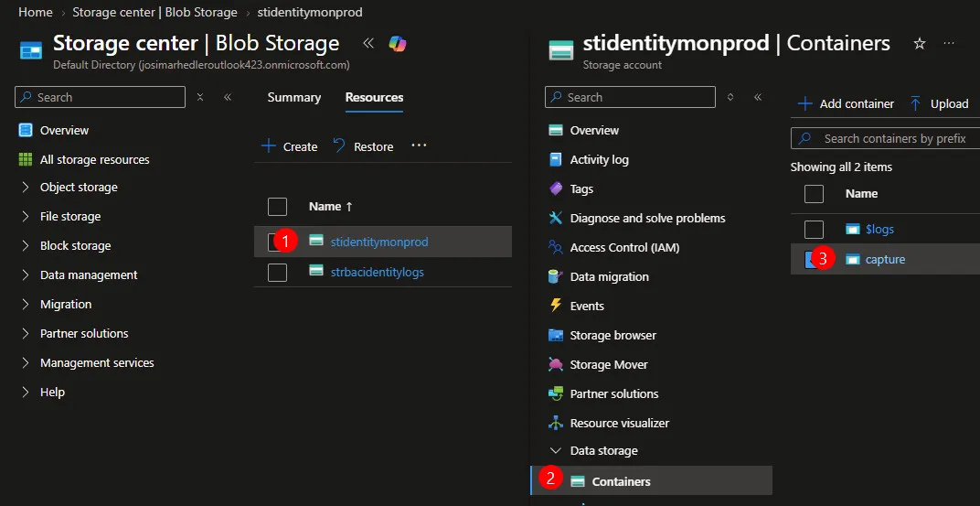This screenshot has width=980, height=506.
Task: Open stidentitymonprod breadcrumb link
Action: (x=309, y=12)
